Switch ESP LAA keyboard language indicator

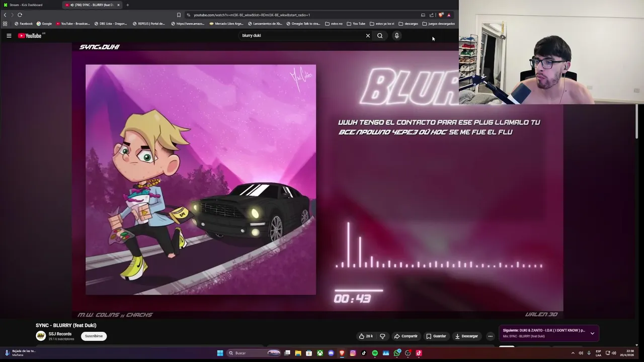point(598,353)
